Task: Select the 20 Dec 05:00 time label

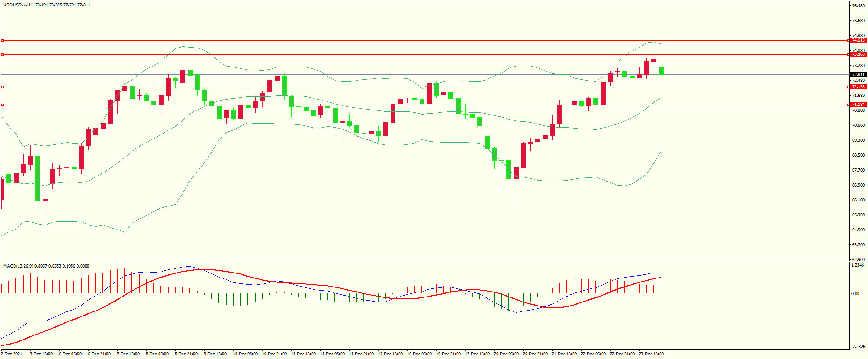Action: pos(506,354)
